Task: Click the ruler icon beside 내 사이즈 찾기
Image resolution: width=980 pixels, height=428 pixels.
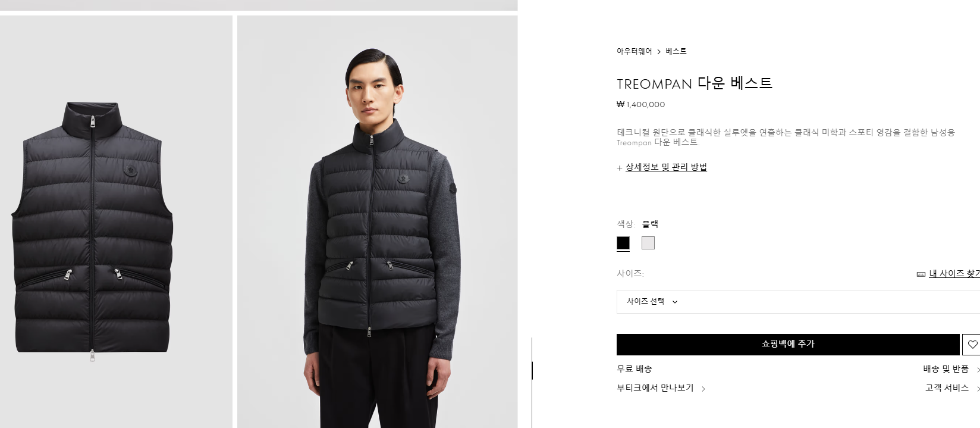Action: (x=921, y=274)
